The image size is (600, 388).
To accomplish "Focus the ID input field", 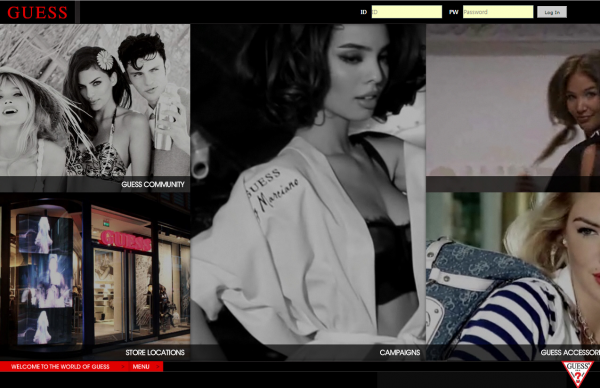I will pos(406,12).
